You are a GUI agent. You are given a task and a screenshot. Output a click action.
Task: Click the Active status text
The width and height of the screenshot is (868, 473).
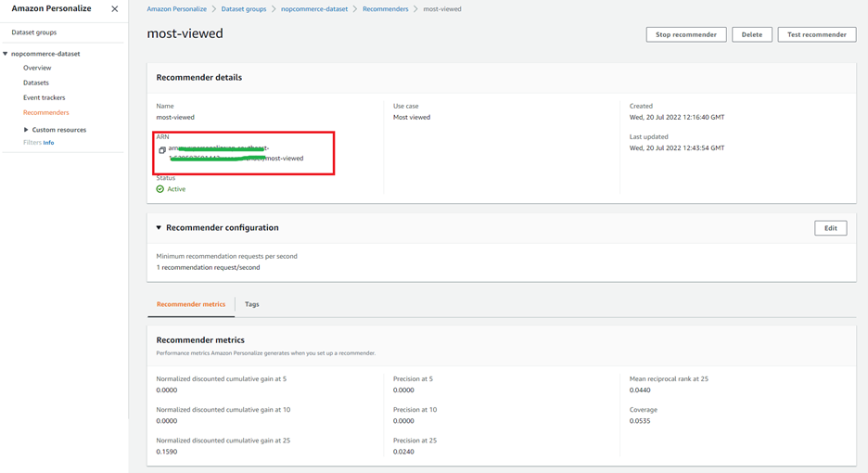(x=176, y=189)
